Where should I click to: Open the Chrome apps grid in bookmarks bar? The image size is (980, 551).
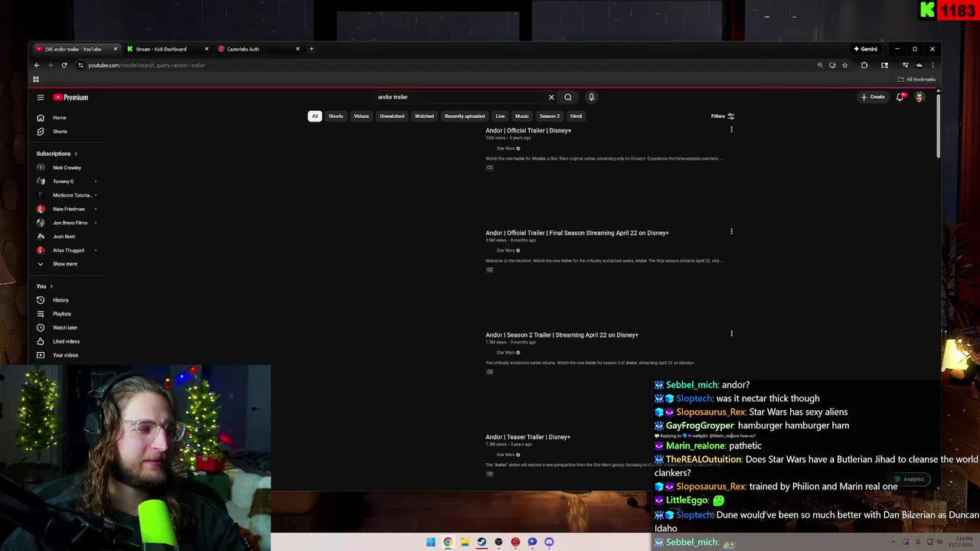pos(36,79)
